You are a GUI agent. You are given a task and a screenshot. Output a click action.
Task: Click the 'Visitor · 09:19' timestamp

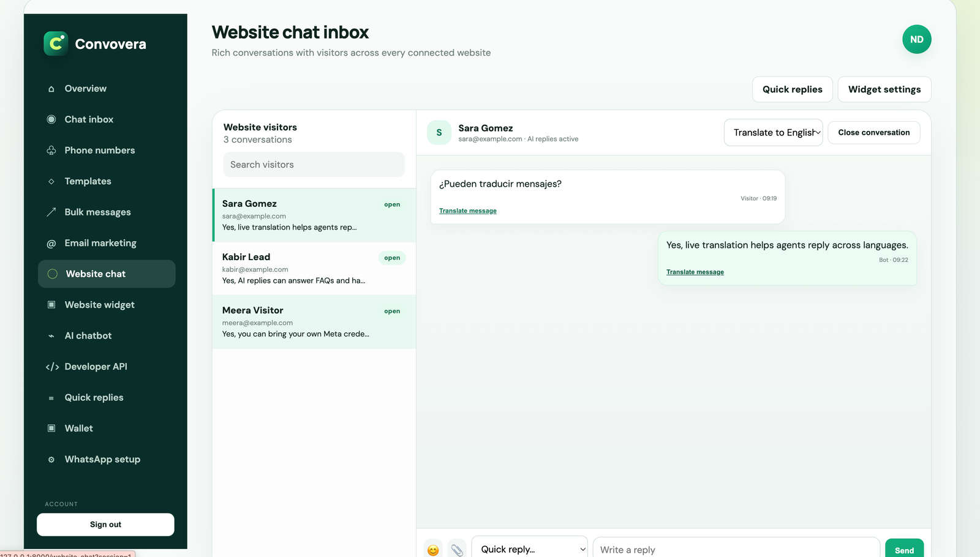coord(758,198)
